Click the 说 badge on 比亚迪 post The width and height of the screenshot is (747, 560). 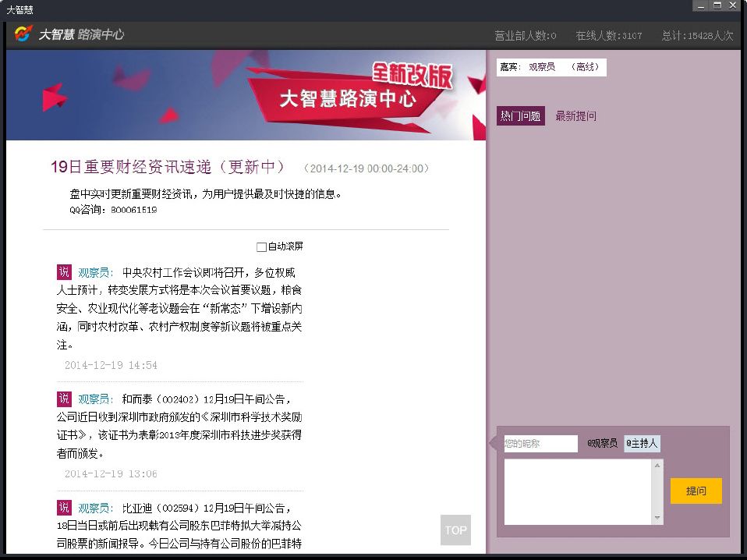tap(64, 508)
